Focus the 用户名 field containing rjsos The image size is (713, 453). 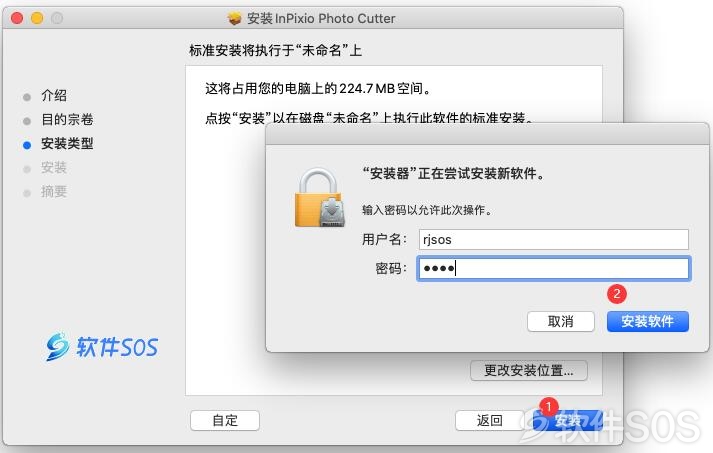(x=553, y=239)
